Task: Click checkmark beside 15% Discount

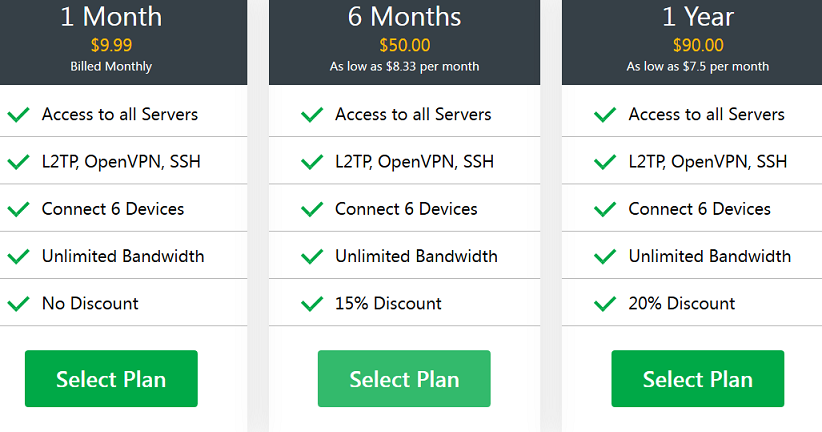Action: tap(311, 304)
